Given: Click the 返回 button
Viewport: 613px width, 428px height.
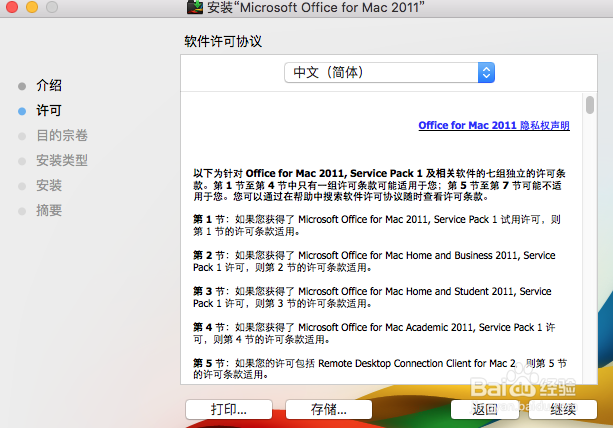Looking at the screenshot, I should (485, 409).
